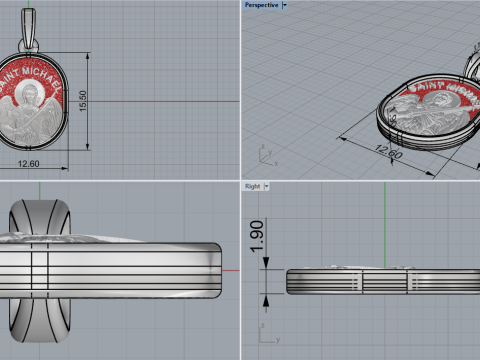Select the Perspective viewport title label
480x360 pixels.
(x=261, y=5)
